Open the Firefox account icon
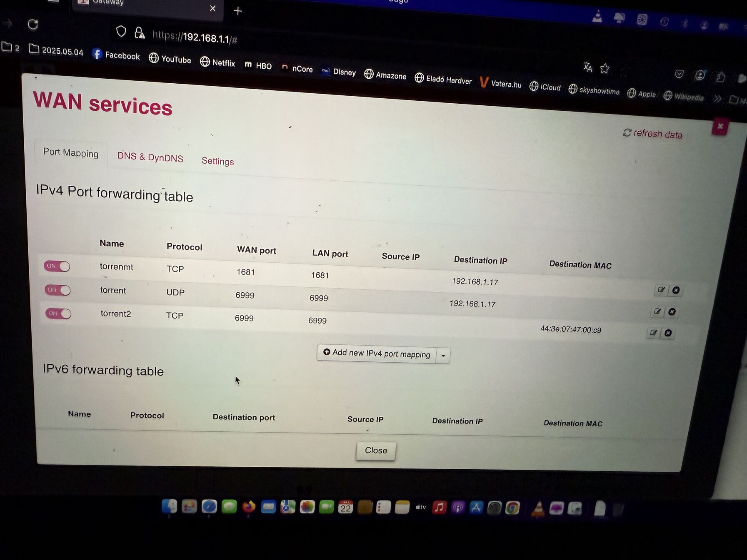 tap(700, 75)
